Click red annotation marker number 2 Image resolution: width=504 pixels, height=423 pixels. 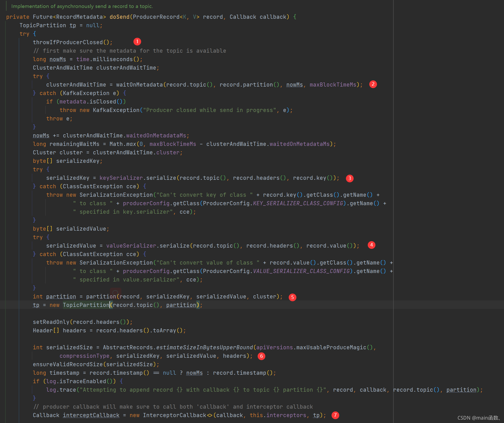tap(373, 84)
